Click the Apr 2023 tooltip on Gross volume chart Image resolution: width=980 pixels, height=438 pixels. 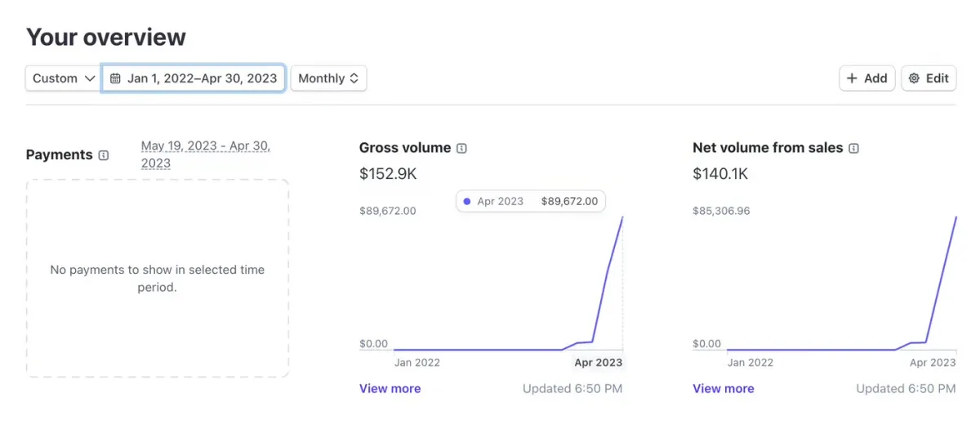(x=530, y=201)
